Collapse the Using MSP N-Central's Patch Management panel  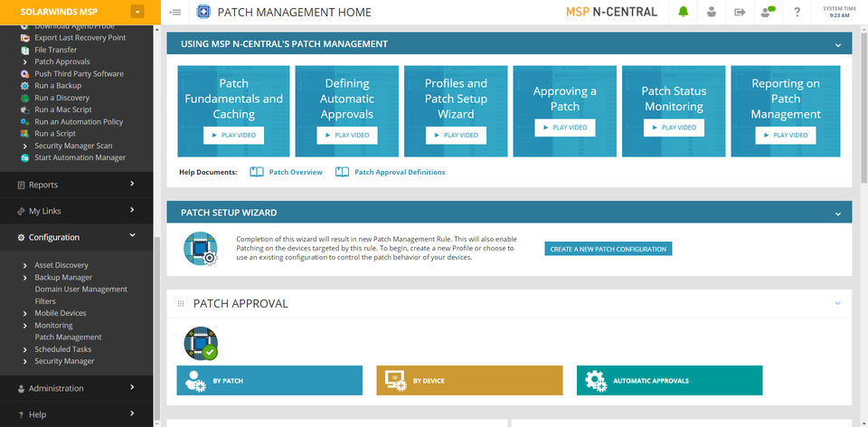point(837,44)
